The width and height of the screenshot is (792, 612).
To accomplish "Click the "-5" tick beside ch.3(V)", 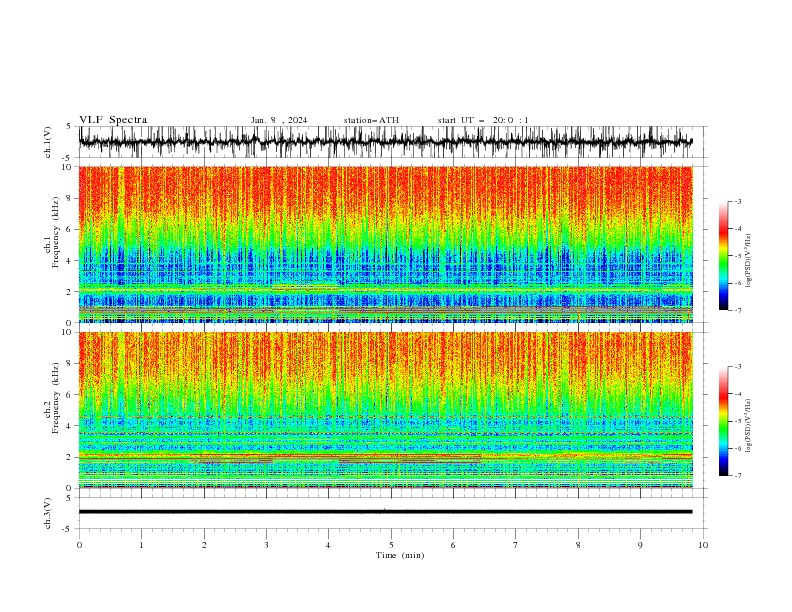I will tap(68, 529).
